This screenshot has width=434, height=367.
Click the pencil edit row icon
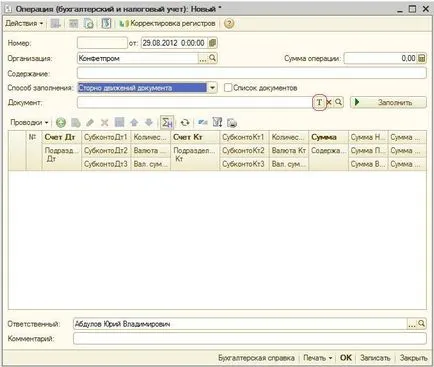tap(90, 123)
